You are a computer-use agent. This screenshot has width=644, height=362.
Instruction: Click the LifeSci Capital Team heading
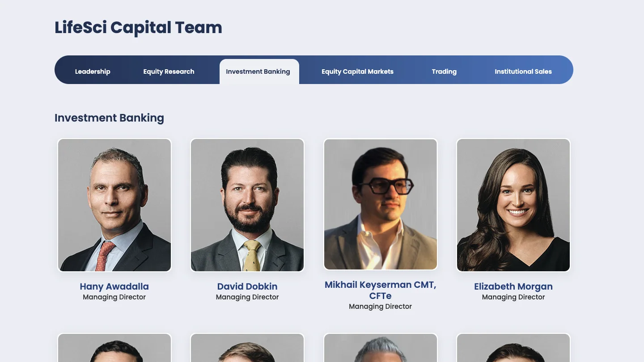(138, 28)
